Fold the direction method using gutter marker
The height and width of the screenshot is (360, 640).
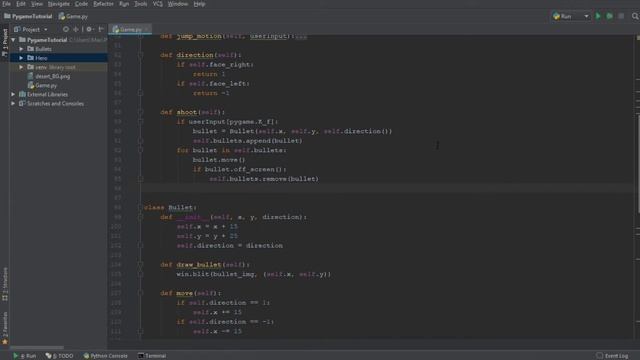pyautogui.click(x=140, y=55)
